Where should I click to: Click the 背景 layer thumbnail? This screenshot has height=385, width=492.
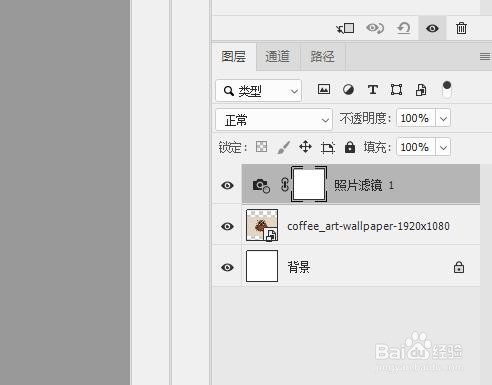[262, 266]
